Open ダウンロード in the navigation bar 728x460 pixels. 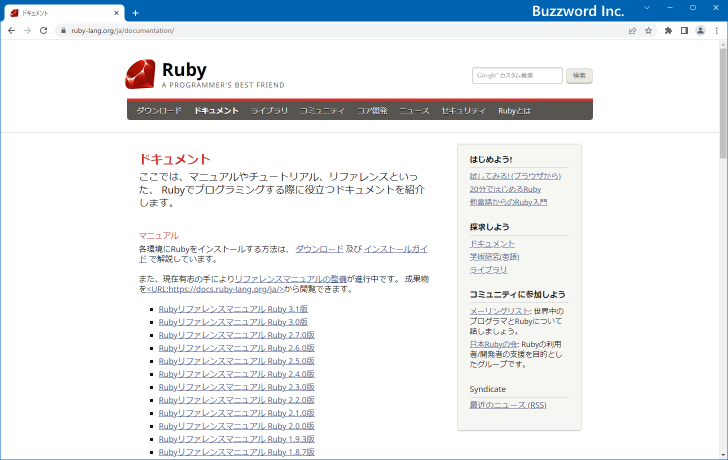[x=159, y=110]
